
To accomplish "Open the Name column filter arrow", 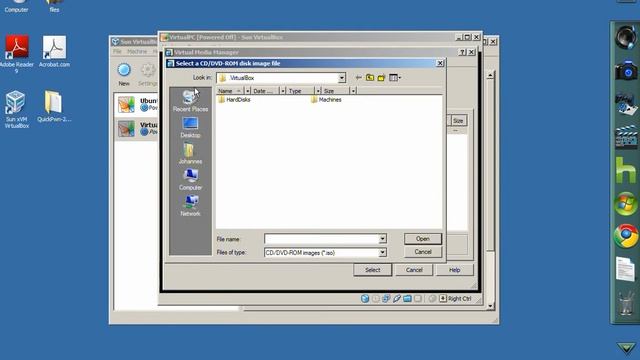I will click(x=247, y=91).
